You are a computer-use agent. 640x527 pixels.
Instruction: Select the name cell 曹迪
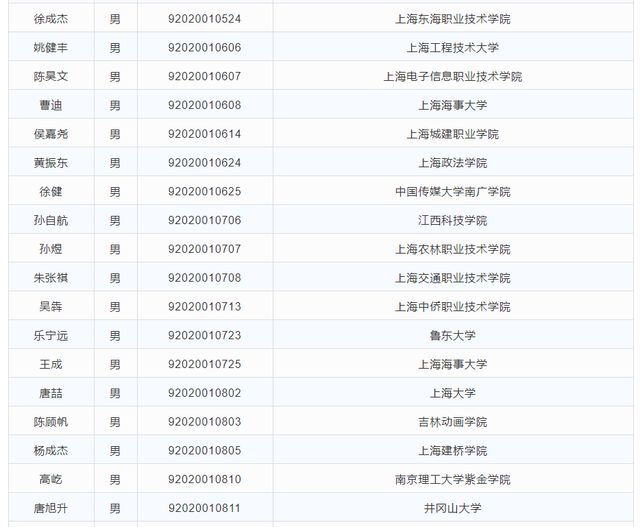[51, 105]
